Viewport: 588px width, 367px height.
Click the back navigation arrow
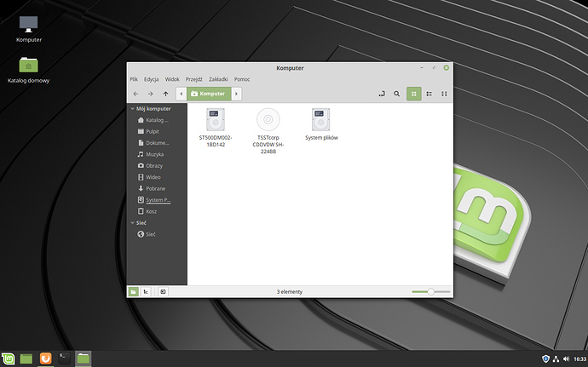tap(136, 94)
